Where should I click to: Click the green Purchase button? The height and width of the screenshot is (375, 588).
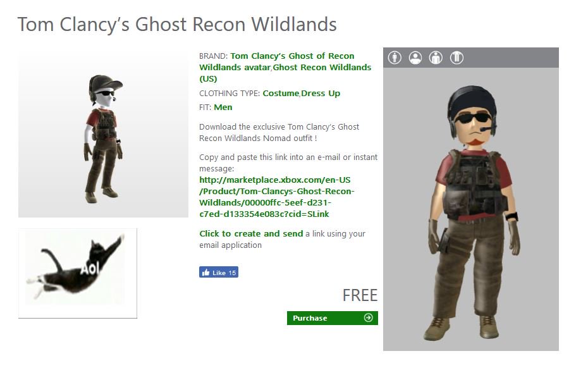332,318
